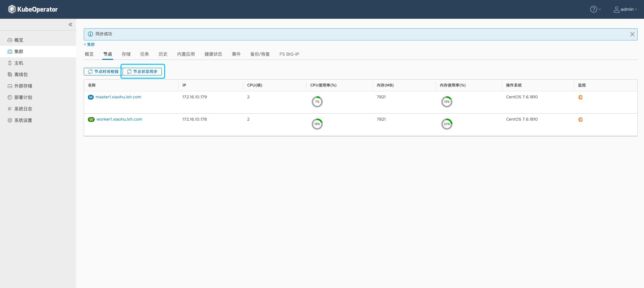The width and height of the screenshot is (644, 288).
Task: Click the 同步成功 message text
Action: 104,34
